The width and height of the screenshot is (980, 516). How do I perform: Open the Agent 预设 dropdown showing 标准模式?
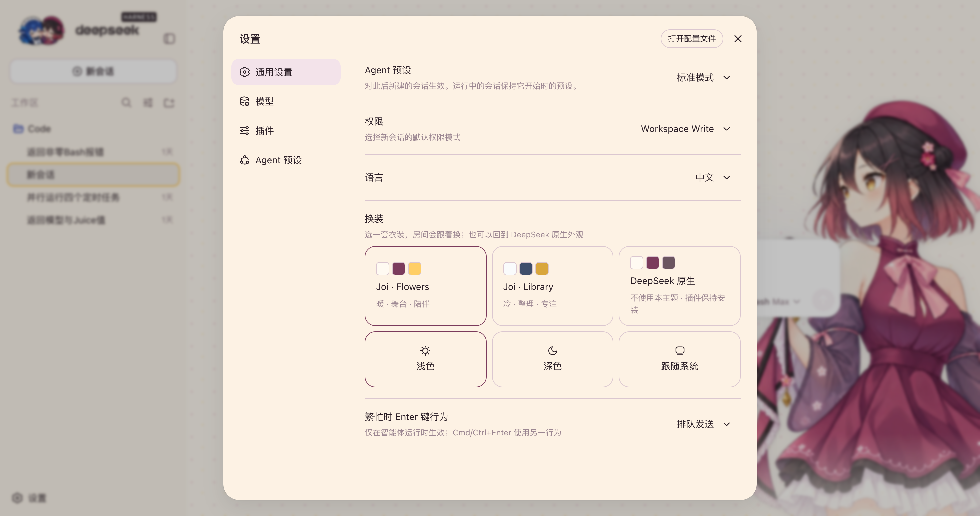point(703,78)
